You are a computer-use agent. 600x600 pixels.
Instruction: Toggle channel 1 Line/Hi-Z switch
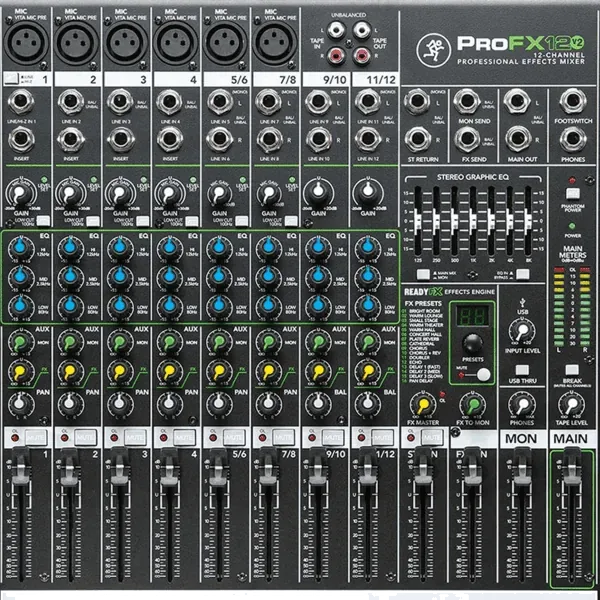coord(11,79)
